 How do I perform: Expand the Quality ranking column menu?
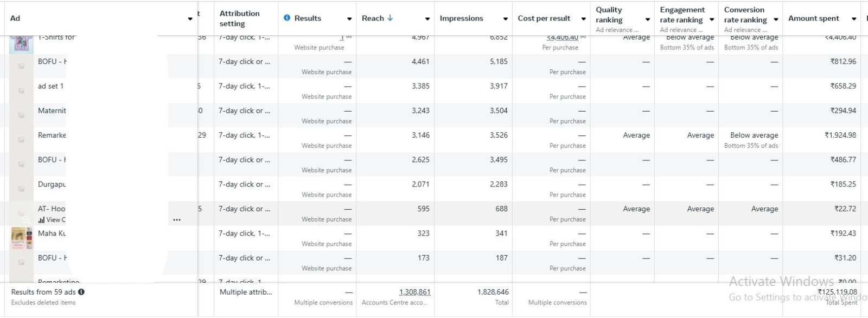648,20
